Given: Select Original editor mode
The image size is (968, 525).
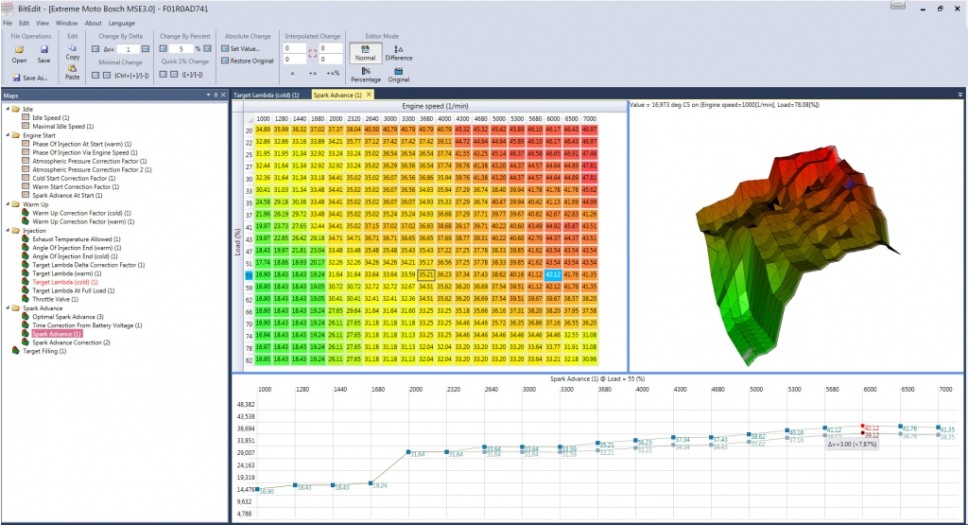Looking at the screenshot, I should point(399,73).
